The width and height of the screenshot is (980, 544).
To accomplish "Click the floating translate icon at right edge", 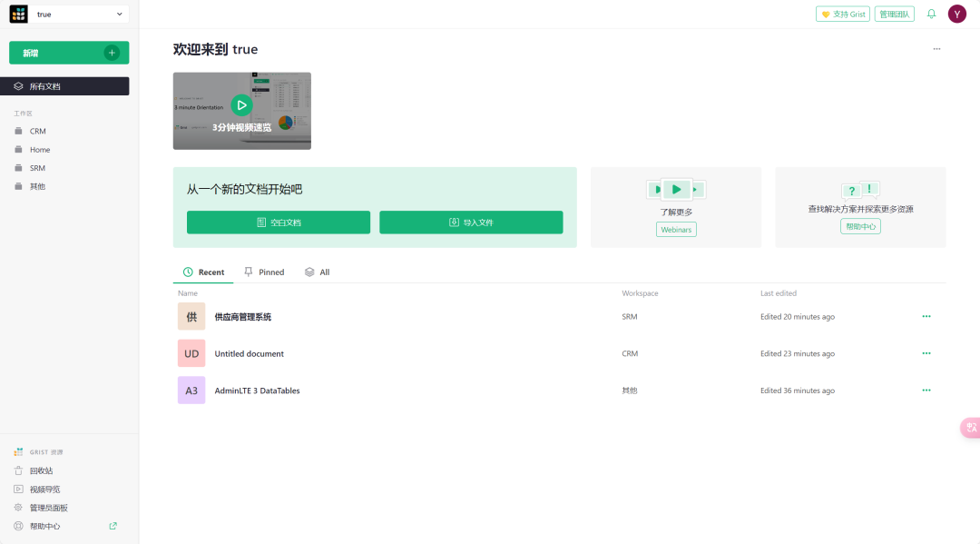I will point(970,428).
